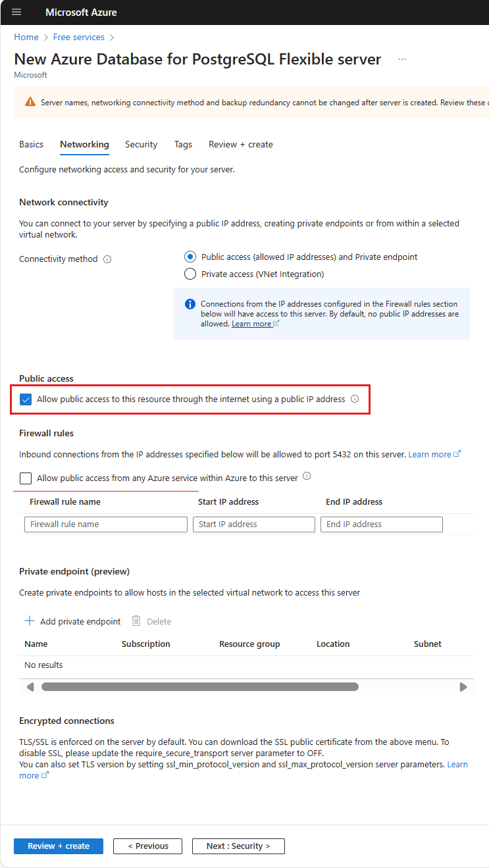489x868 pixels.
Task: Click the Add private endpoint plus icon
Action: 30,621
